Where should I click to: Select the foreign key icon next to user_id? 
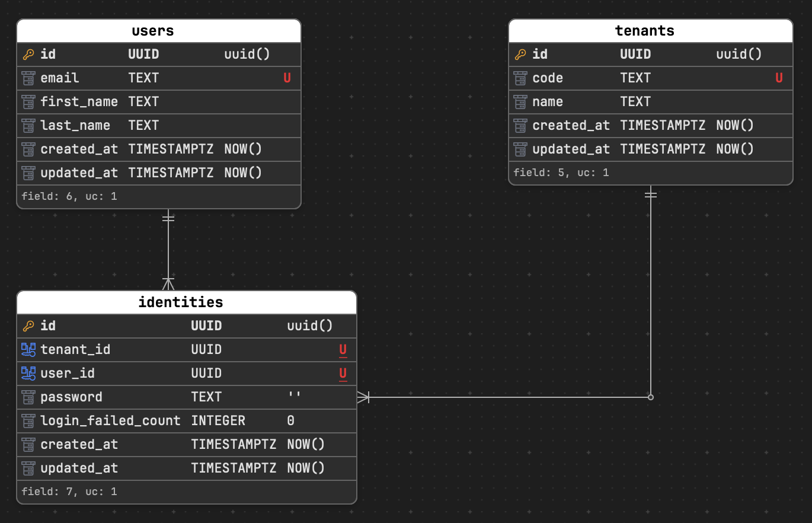point(28,373)
